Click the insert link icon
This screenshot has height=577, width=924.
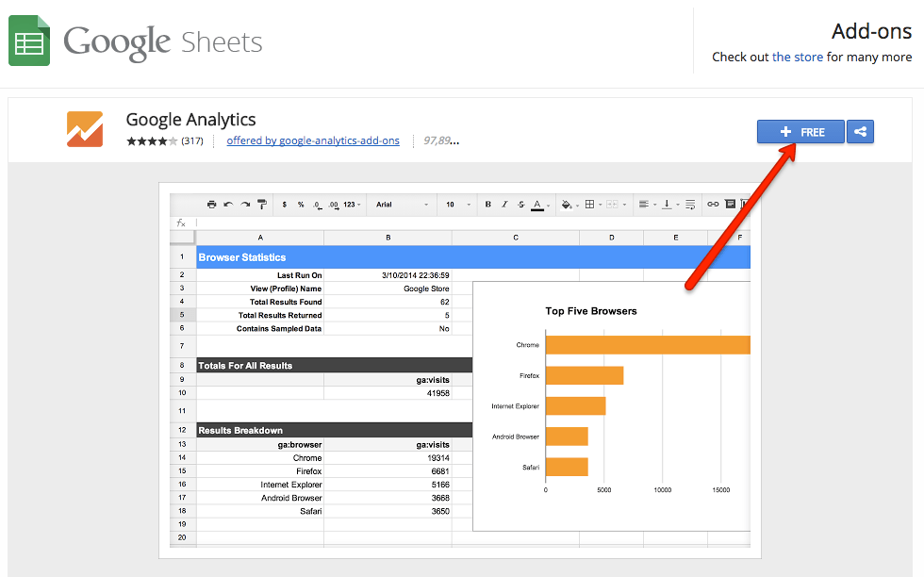tap(713, 205)
